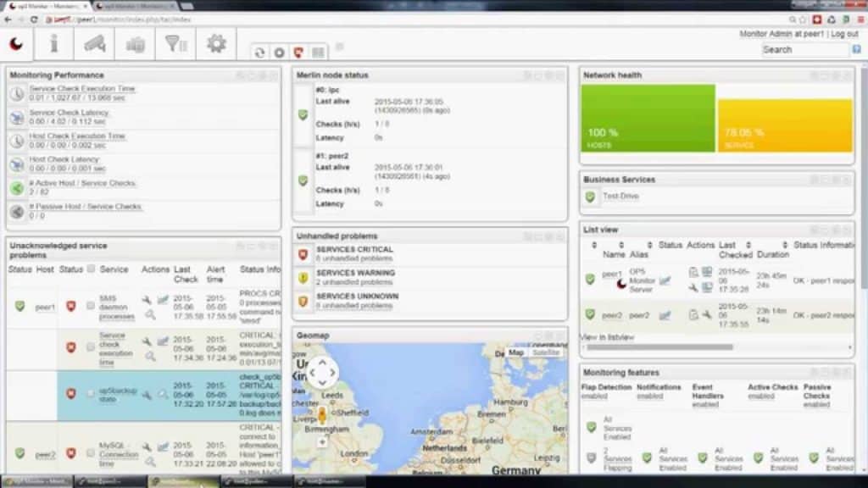Check the Service check execution time row checkbox

91,347
